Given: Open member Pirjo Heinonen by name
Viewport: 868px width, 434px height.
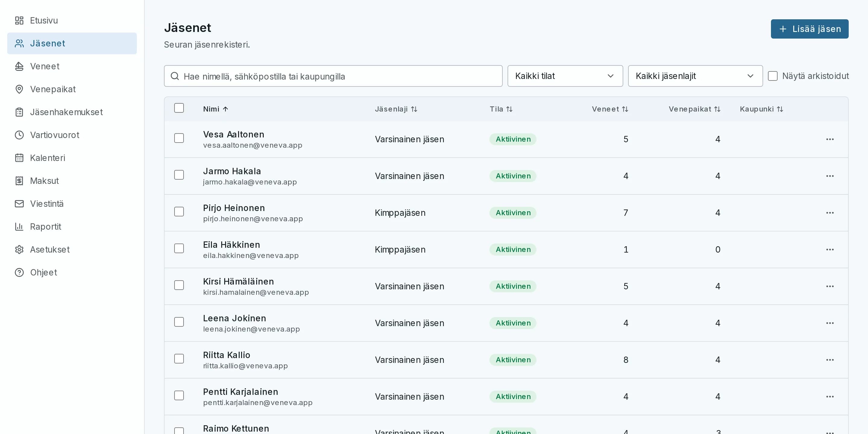Looking at the screenshot, I should 234,208.
